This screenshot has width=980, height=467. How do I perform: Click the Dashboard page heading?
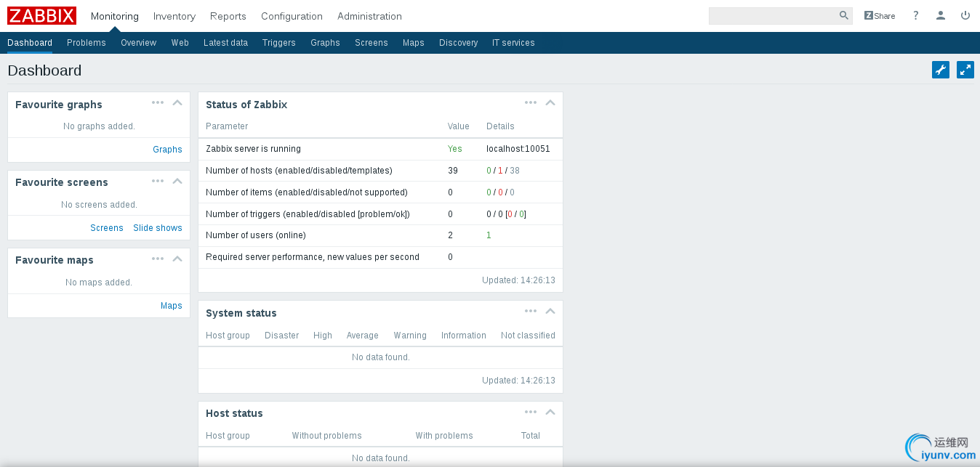pos(44,70)
